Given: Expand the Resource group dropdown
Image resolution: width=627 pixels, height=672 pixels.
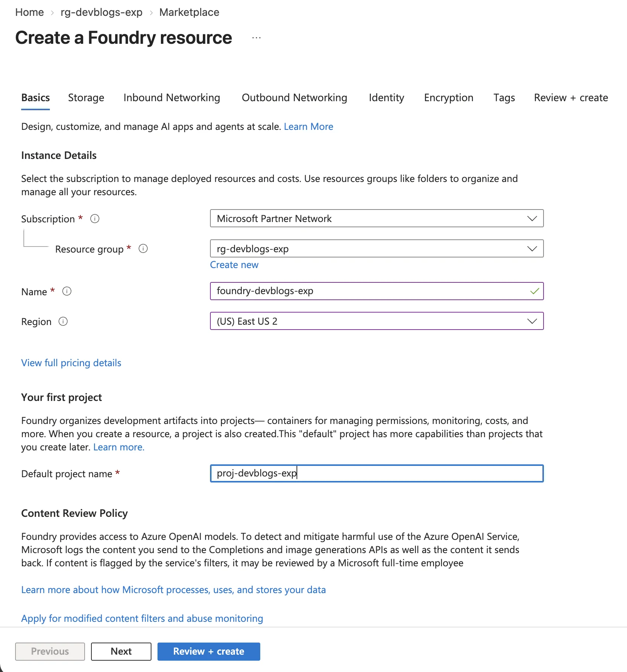Looking at the screenshot, I should click(377, 248).
